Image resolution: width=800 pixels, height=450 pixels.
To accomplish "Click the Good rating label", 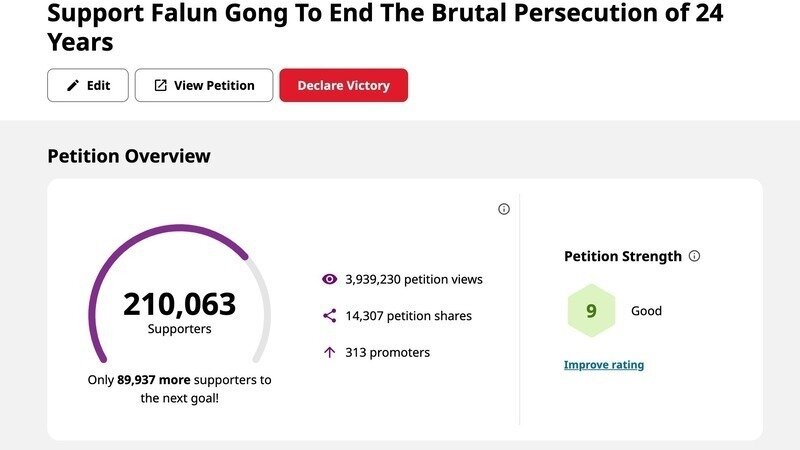I will (x=646, y=311).
